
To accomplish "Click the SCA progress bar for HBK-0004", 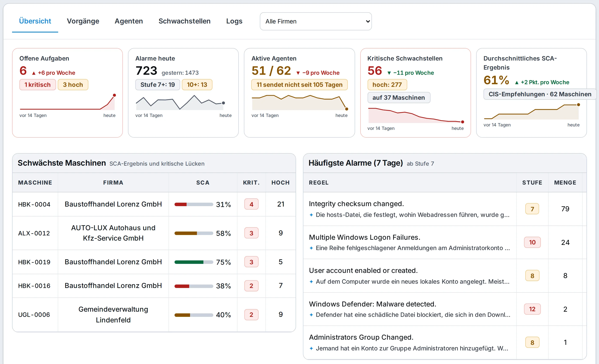I will click(x=194, y=205).
